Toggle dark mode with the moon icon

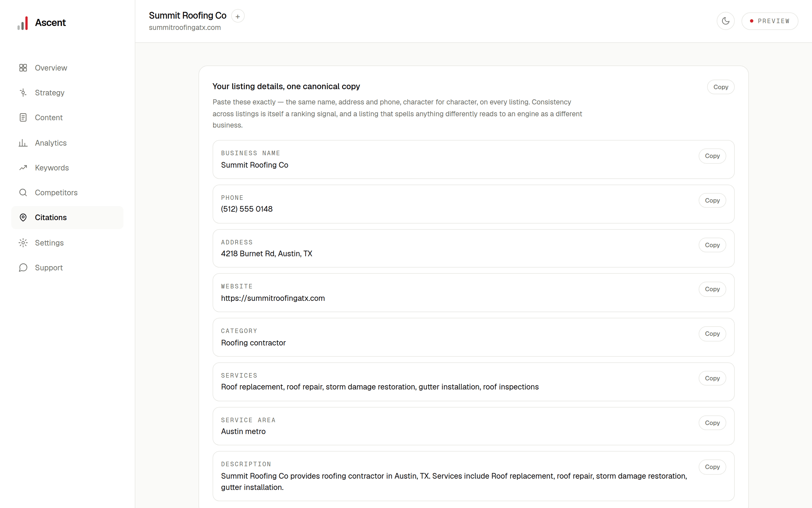(x=725, y=21)
